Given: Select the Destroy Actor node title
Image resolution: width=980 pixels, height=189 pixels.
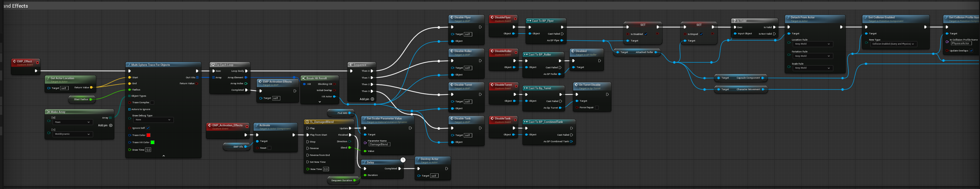Looking at the screenshot, I should pos(429,159).
